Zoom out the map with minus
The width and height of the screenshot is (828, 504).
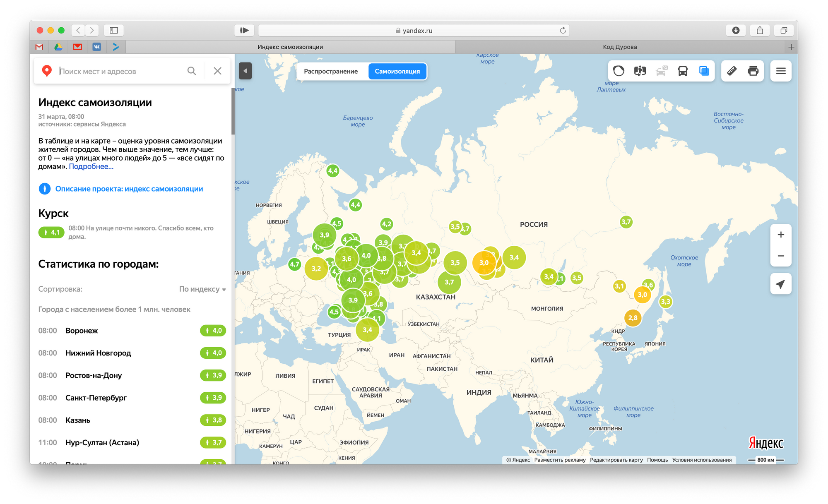coord(781,256)
